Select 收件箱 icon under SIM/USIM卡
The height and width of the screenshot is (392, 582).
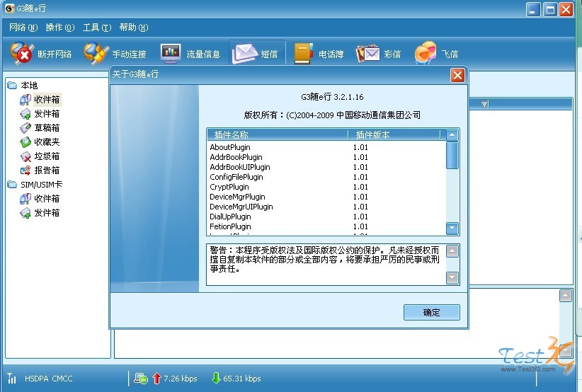(25, 199)
